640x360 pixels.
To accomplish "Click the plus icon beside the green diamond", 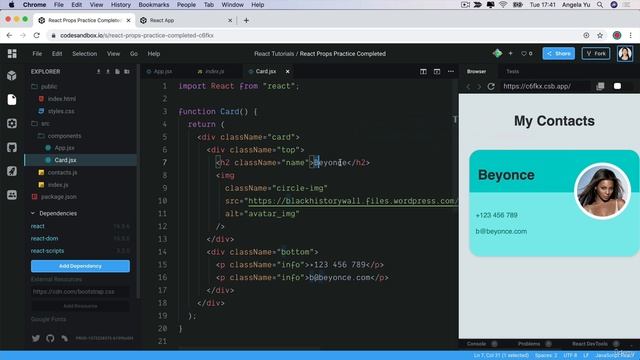I will 510,53.
